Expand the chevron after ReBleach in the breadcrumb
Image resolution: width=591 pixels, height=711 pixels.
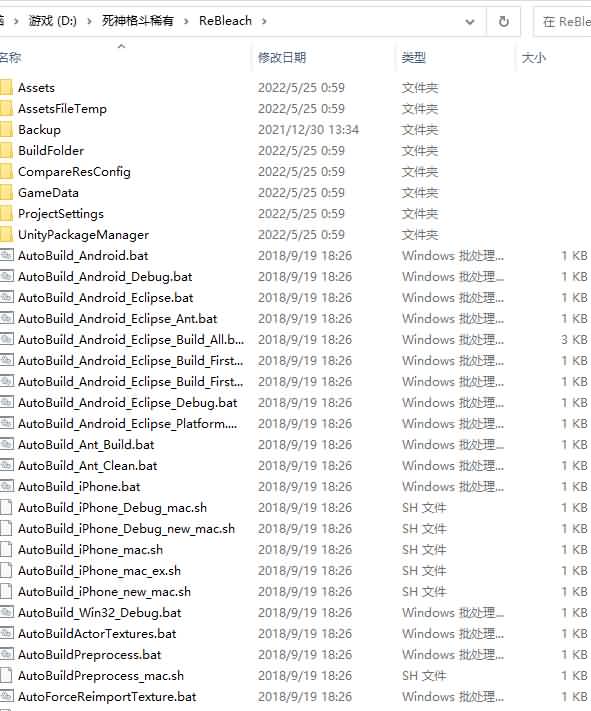point(264,21)
